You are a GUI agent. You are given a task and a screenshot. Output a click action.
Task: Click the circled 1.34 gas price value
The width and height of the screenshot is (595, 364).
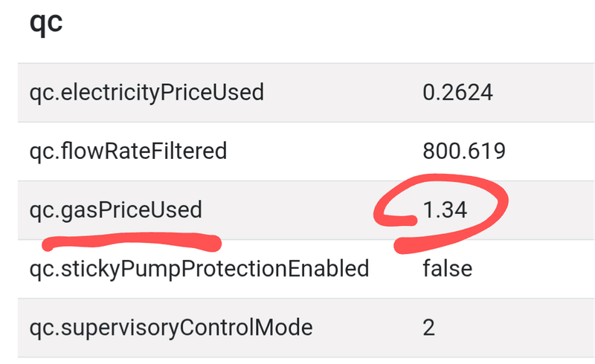point(445,210)
